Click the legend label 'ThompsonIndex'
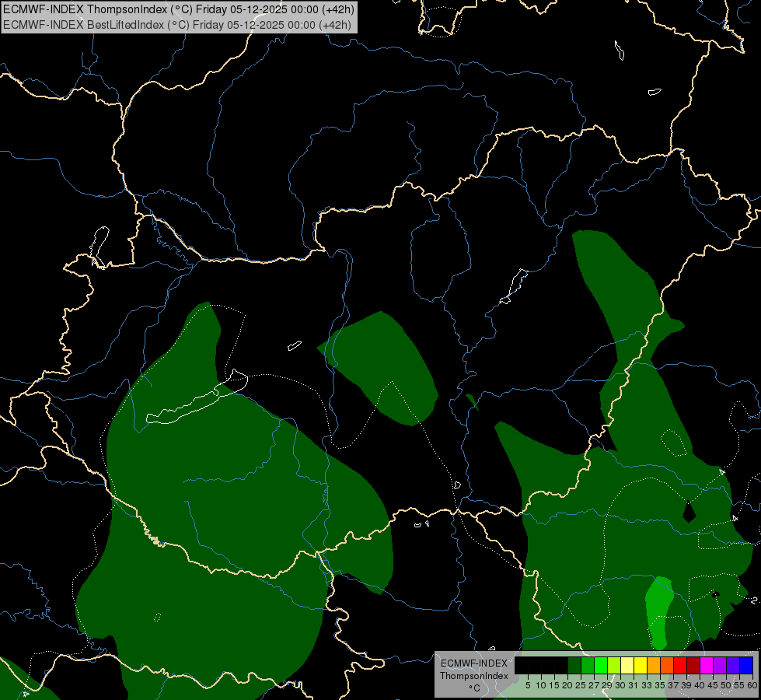761x700 pixels. pos(474,676)
